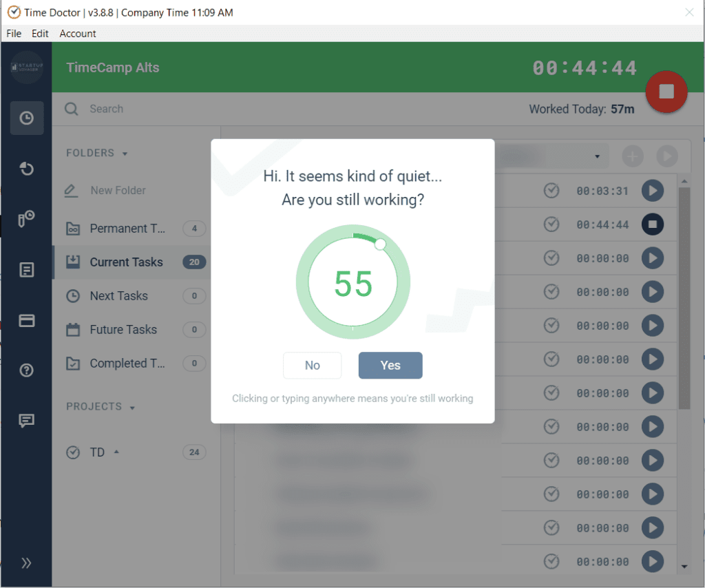Screen dimensions: 705x588
Task: Select the time tracking clock icon in sidebar
Action: (x=26, y=118)
